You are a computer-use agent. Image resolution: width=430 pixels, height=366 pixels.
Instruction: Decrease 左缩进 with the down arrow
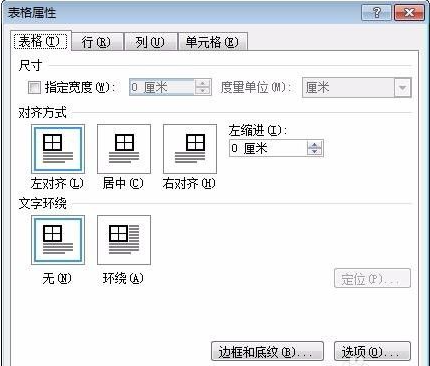pos(315,152)
